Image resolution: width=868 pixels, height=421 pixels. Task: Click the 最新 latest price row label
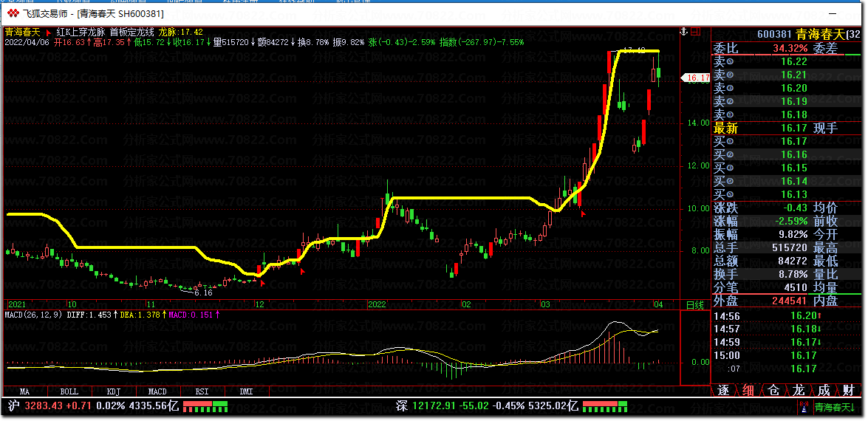pyautogui.click(x=725, y=128)
